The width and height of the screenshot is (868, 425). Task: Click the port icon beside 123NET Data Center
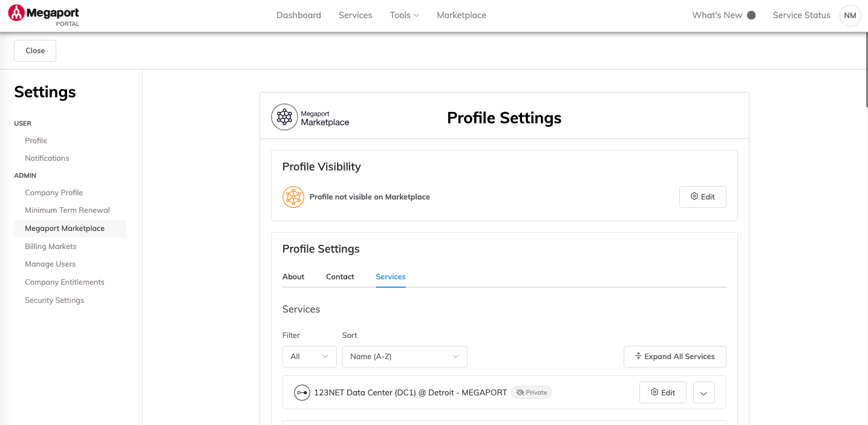point(302,392)
